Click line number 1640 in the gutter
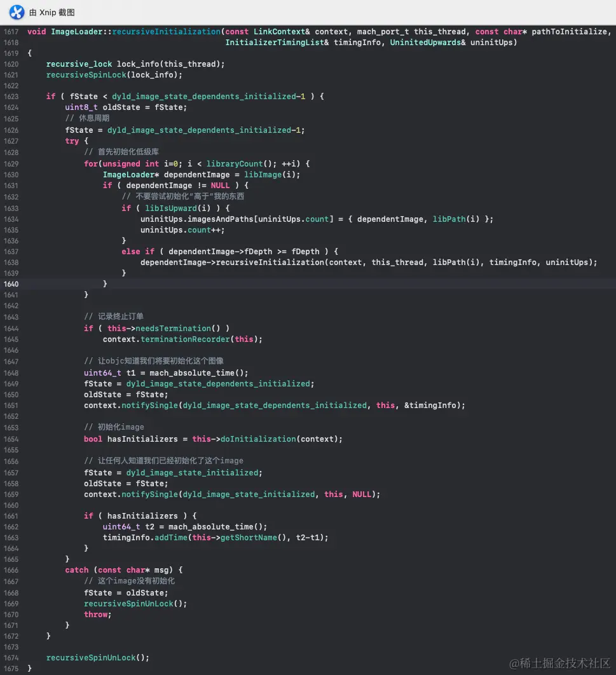This screenshot has height=675, width=616. (11, 284)
